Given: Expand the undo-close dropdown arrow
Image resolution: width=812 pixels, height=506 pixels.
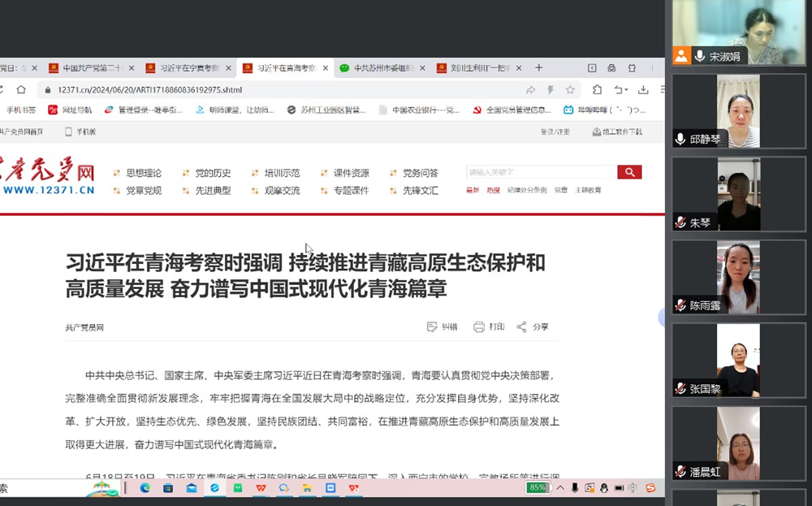Looking at the screenshot, I should (626, 90).
